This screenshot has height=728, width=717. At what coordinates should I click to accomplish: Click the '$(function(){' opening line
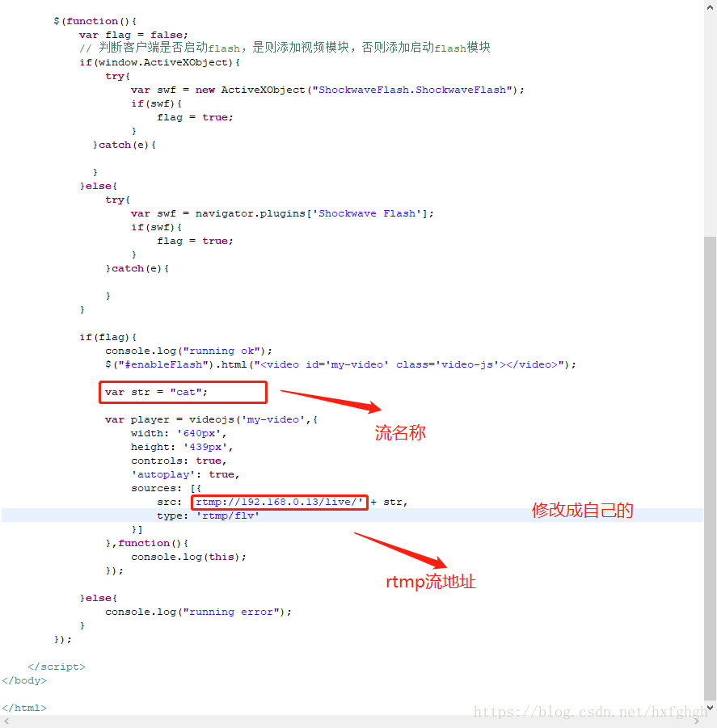pyautogui.click(x=95, y=21)
